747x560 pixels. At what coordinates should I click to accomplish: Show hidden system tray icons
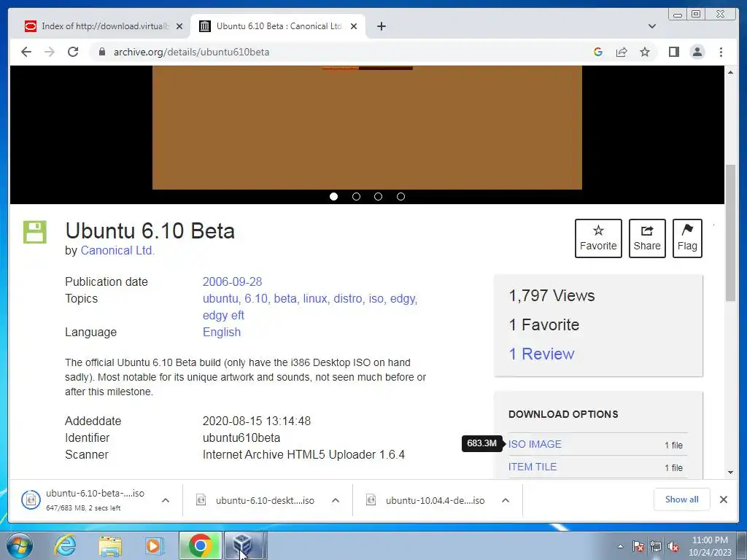click(620, 547)
